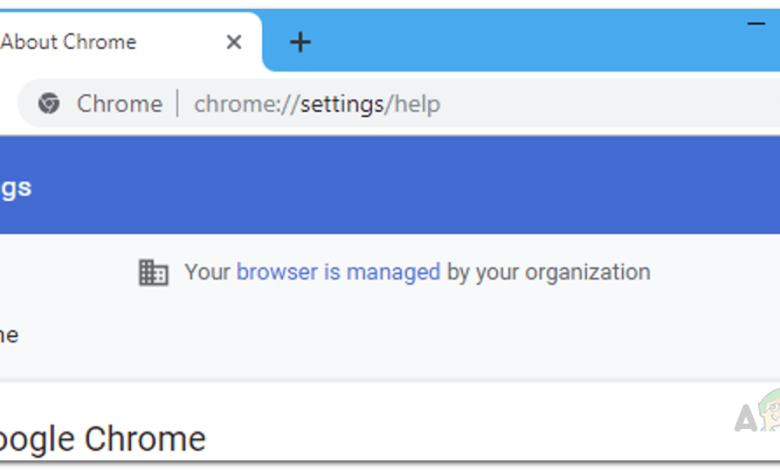Click the Settings title in blue header

click(x=15, y=187)
